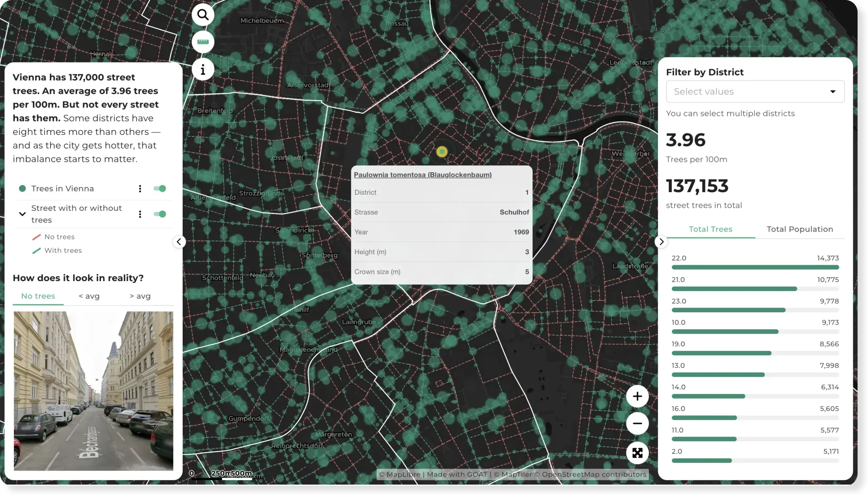Image resolution: width=868 pixels, height=495 pixels.
Task: Open the MapTiler attribution link
Action: pos(516,474)
